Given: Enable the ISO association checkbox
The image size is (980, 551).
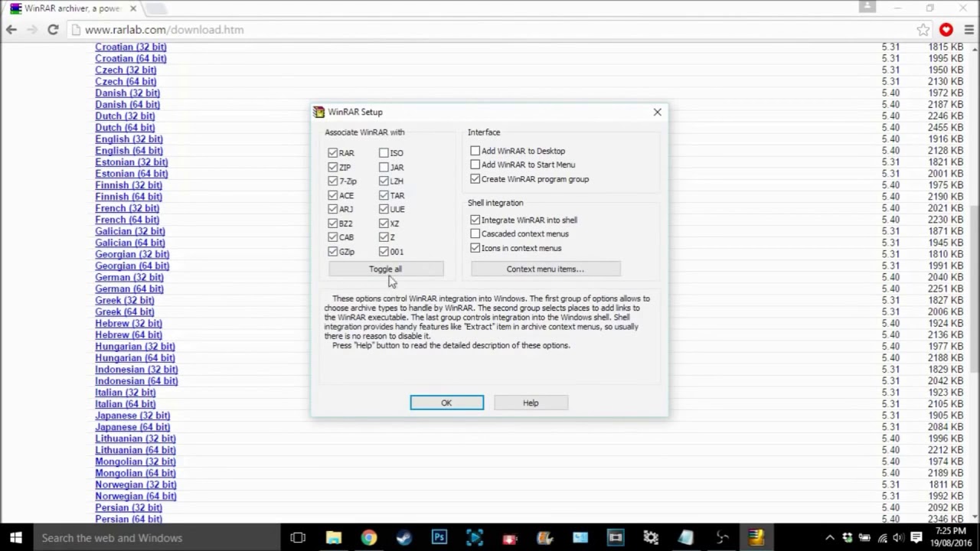Looking at the screenshot, I should (x=384, y=153).
